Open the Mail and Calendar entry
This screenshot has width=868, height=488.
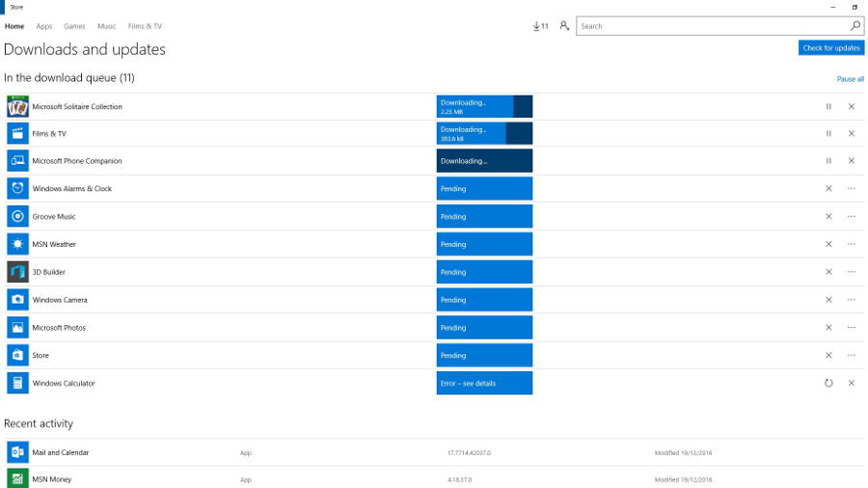point(435,452)
